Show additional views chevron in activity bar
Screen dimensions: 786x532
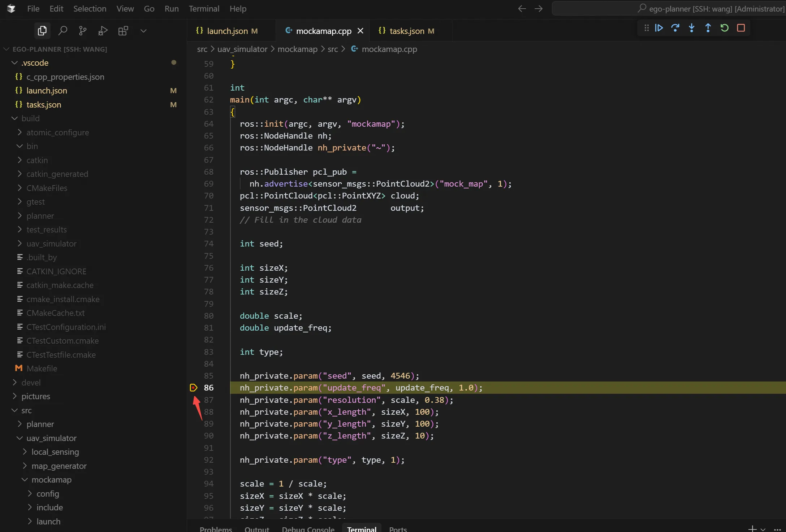tap(143, 31)
